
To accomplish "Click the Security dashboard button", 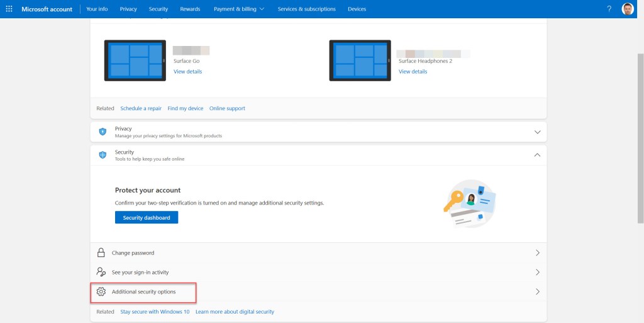I will point(147,217).
